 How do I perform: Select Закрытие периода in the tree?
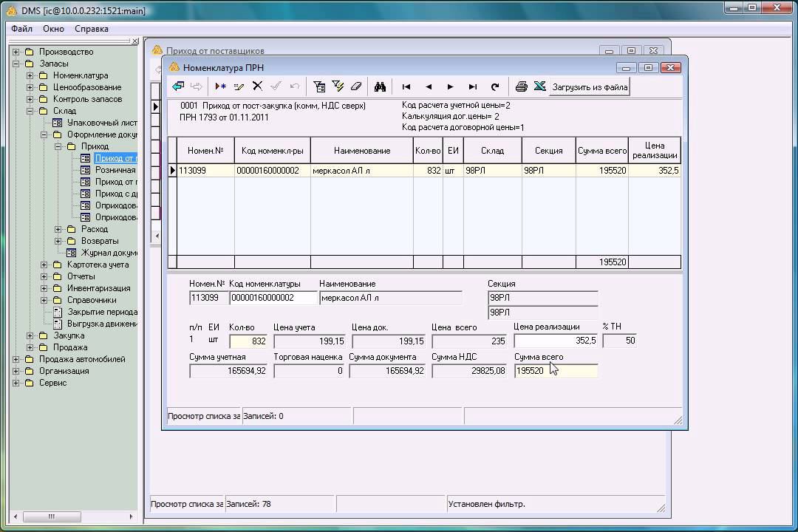pyautogui.click(x=102, y=312)
